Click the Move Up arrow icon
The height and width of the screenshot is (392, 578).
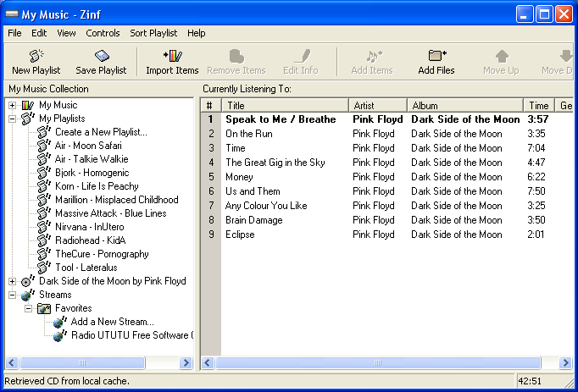coord(502,56)
